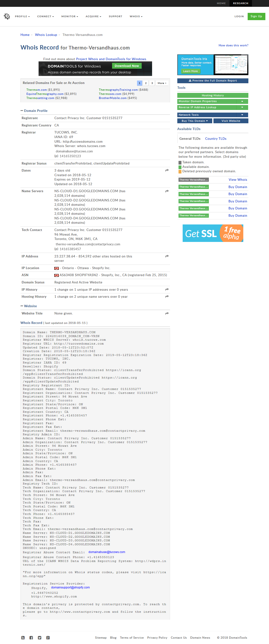Screen dimensions: 269x644
Task: Open the Domain News footer link
Action: 200,638
